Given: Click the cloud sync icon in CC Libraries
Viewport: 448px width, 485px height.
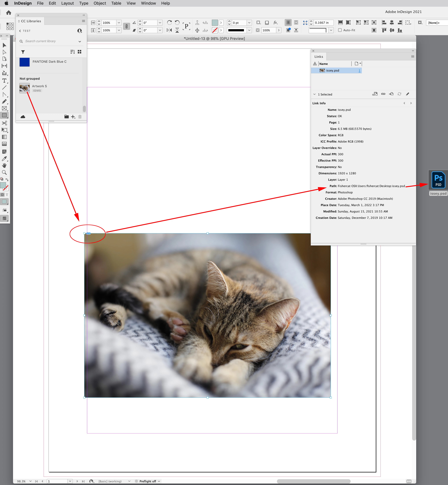Looking at the screenshot, I should click(x=23, y=117).
